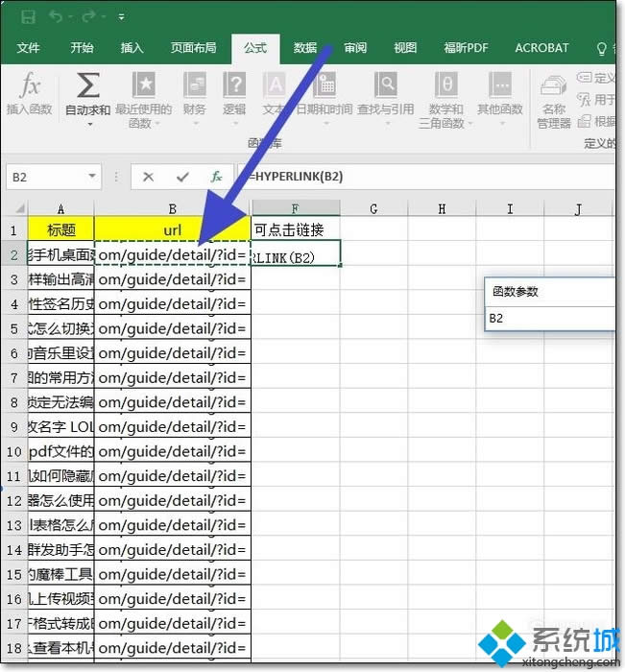
Task: Click the 可点击链接 cell
Action: [296, 229]
